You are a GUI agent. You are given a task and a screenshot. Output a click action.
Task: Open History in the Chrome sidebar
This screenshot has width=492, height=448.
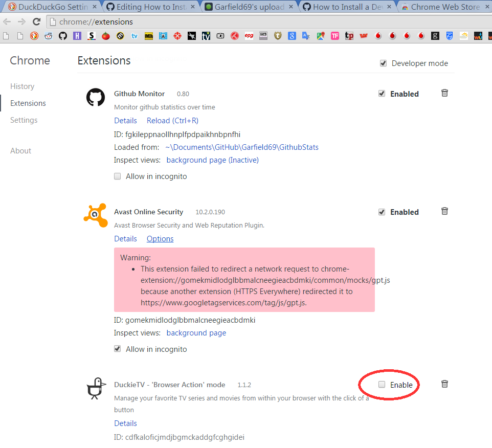point(23,86)
